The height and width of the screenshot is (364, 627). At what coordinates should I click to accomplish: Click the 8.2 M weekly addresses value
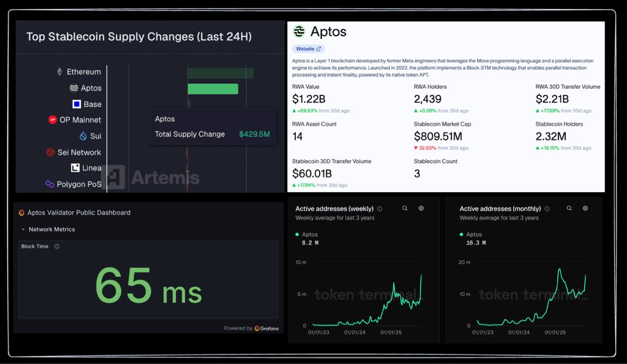click(x=310, y=242)
